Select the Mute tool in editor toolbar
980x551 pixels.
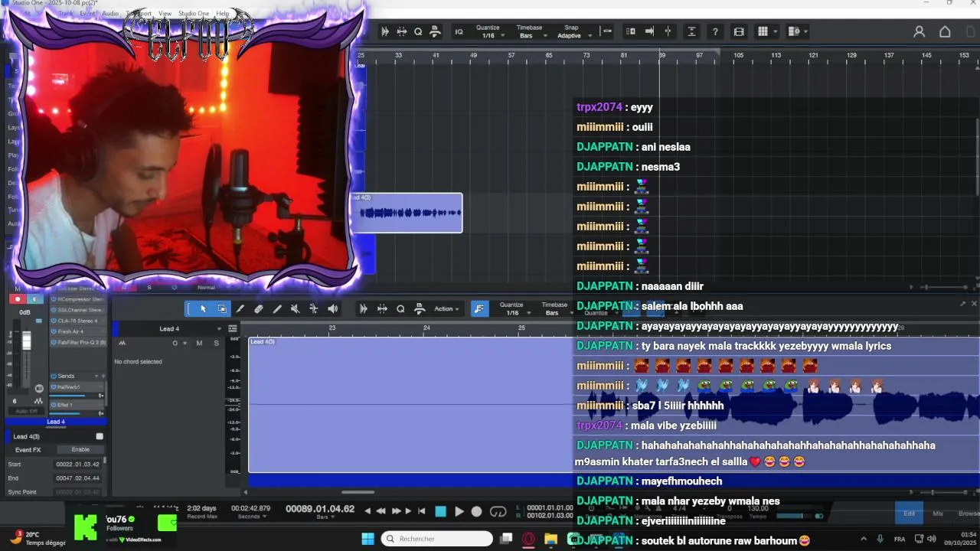click(295, 308)
